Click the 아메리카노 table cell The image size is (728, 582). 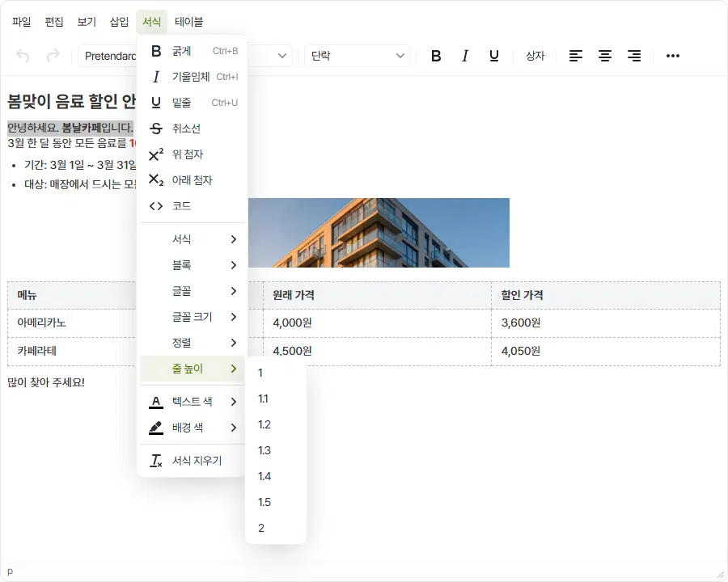click(72, 323)
